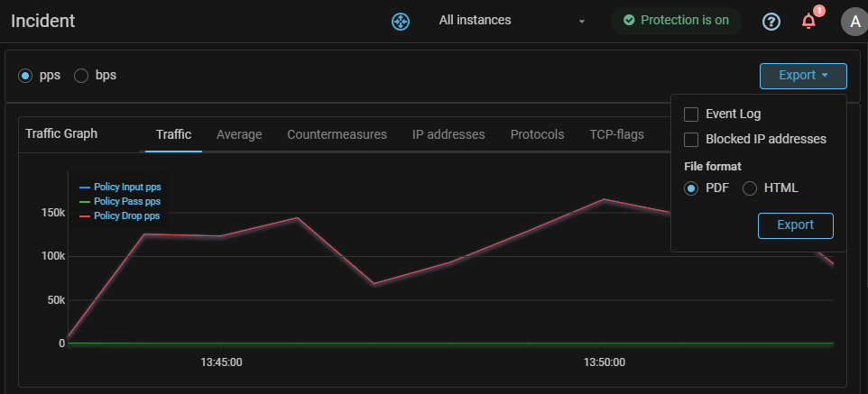This screenshot has height=394, width=868.
Task: Choose PDF file format
Action: [x=691, y=188]
